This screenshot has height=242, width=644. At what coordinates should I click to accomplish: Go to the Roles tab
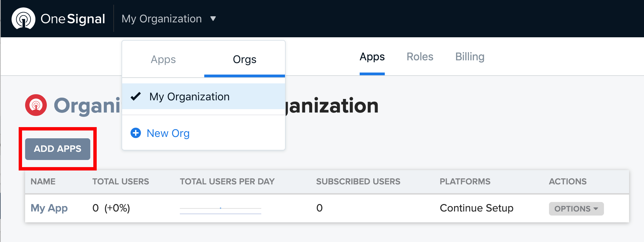point(420,57)
